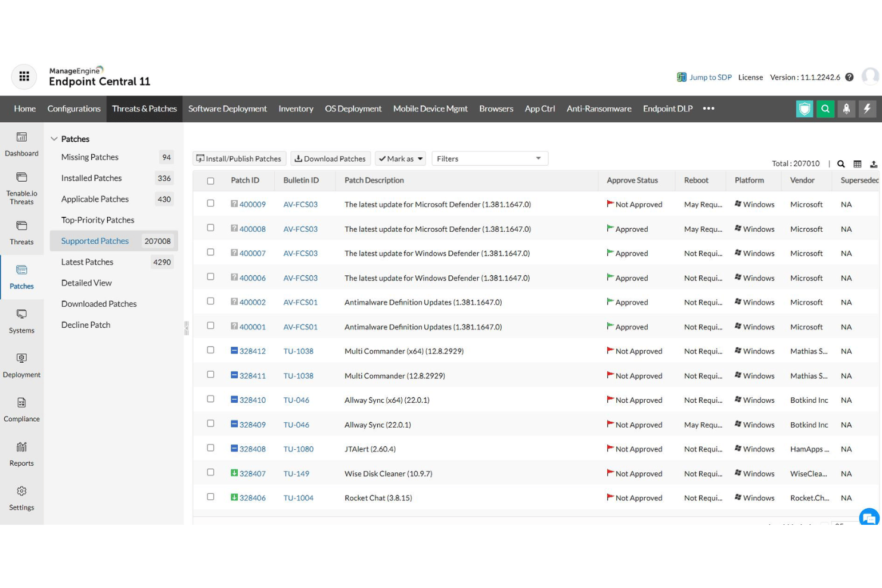This screenshot has height=588, width=882.
Task: Check the box for patch 400007
Action: [x=210, y=252]
